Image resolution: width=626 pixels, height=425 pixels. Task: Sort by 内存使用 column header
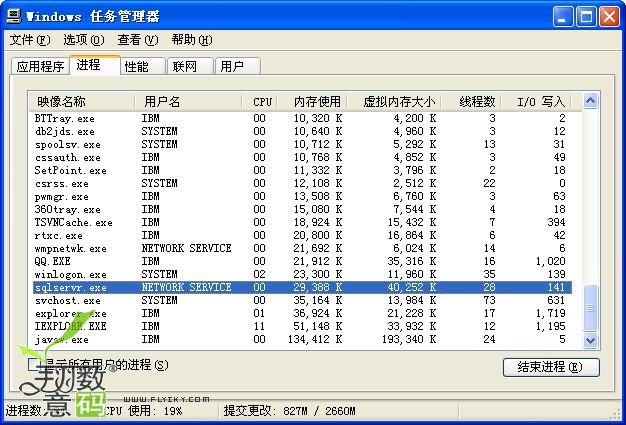point(313,102)
